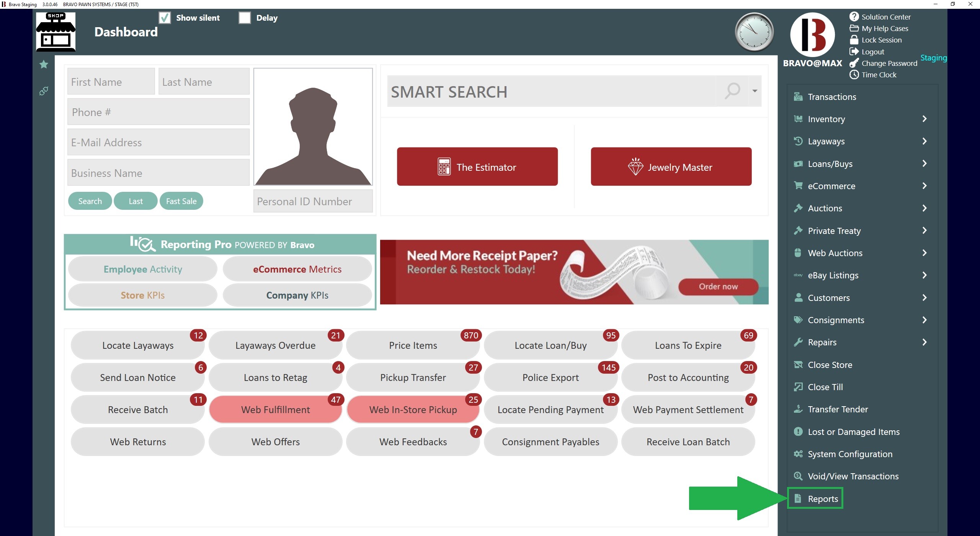Open the Smart Search dropdown arrow

[x=755, y=91]
